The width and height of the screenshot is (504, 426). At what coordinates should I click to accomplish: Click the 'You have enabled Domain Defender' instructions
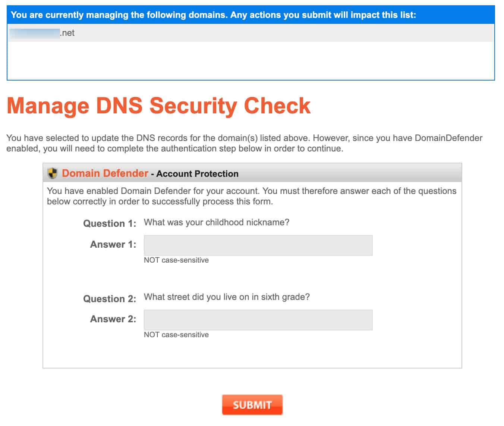(x=252, y=196)
